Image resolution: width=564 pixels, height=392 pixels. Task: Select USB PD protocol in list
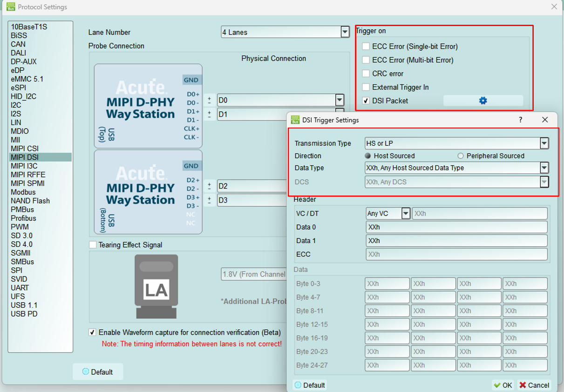tap(24, 314)
